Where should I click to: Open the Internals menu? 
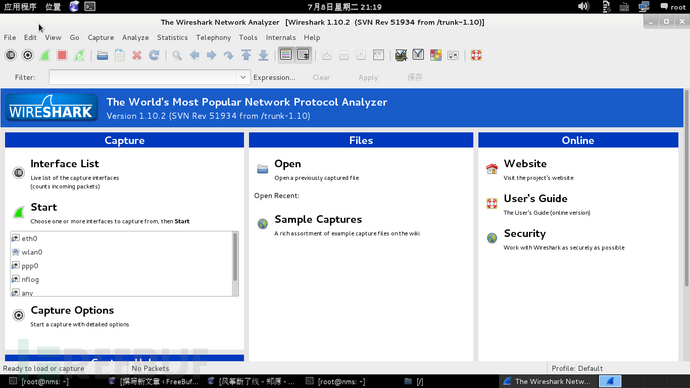click(x=280, y=37)
